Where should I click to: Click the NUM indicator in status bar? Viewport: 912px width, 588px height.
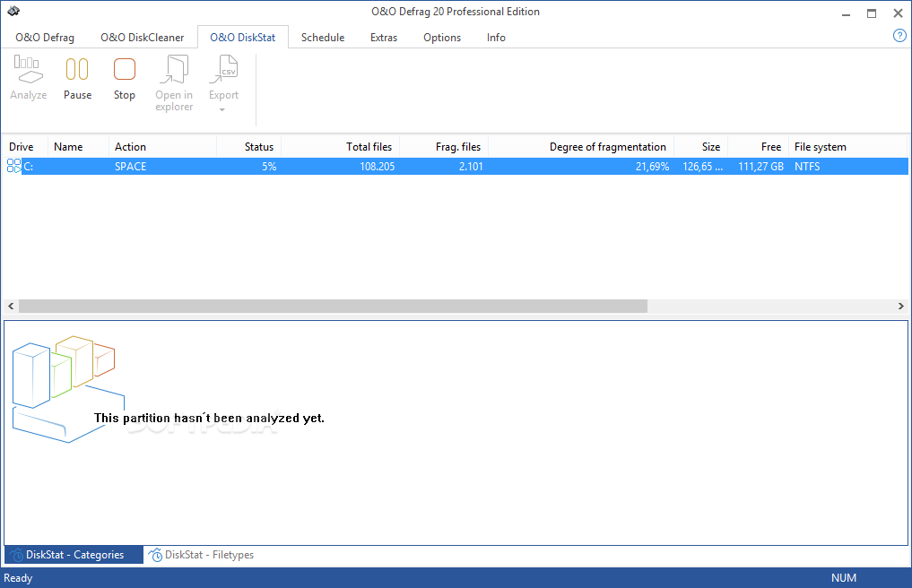click(843, 578)
